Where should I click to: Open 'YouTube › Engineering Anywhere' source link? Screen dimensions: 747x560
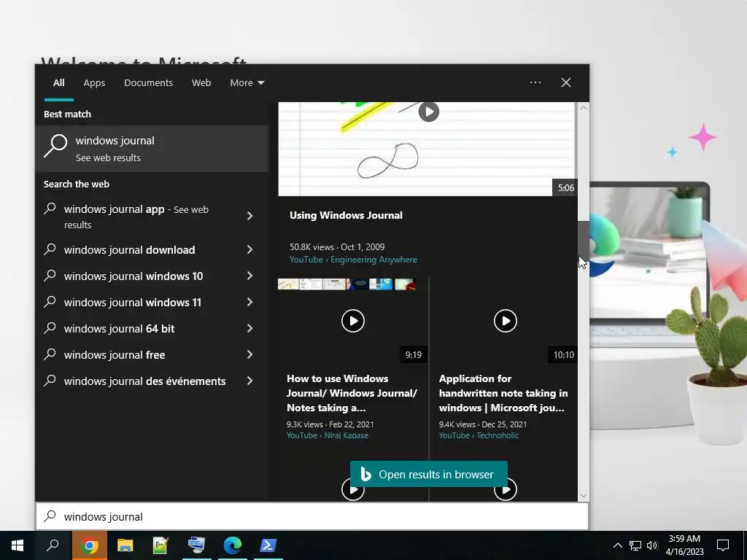pos(354,260)
